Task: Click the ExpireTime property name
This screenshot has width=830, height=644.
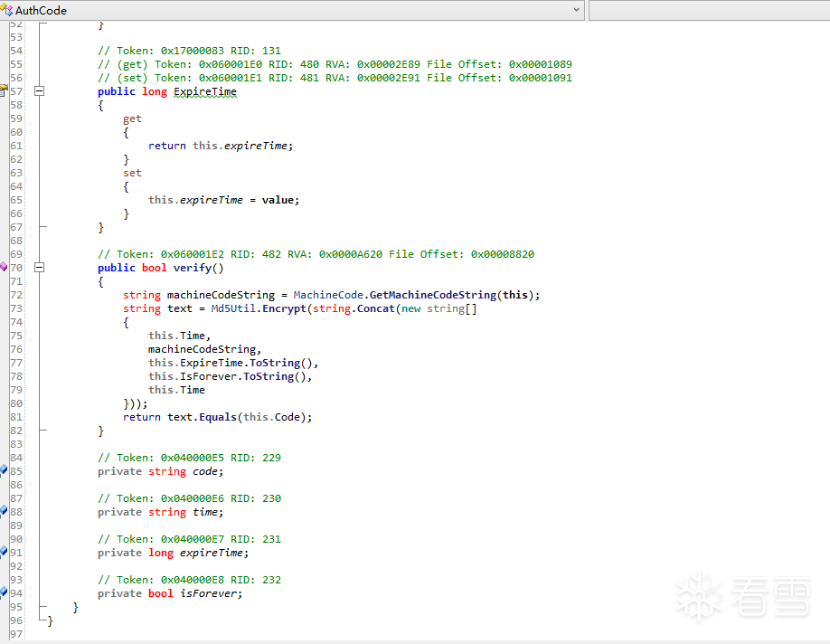Action: pos(205,91)
